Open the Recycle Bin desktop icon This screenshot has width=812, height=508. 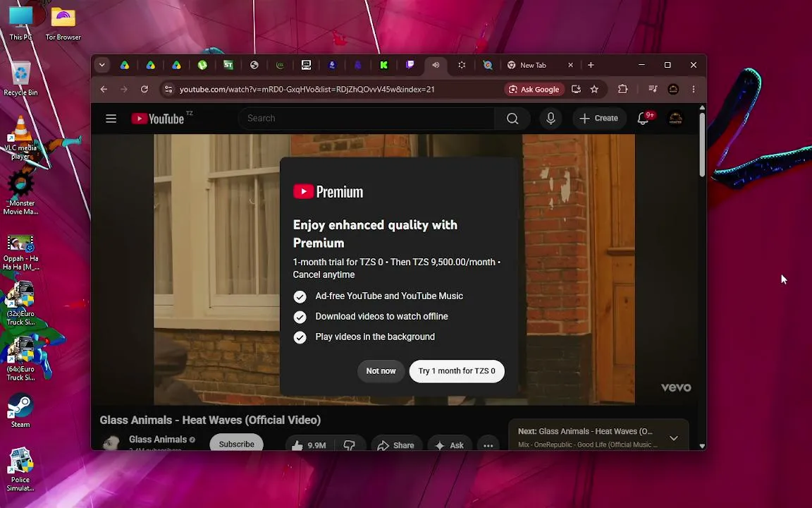(x=20, y=79)
